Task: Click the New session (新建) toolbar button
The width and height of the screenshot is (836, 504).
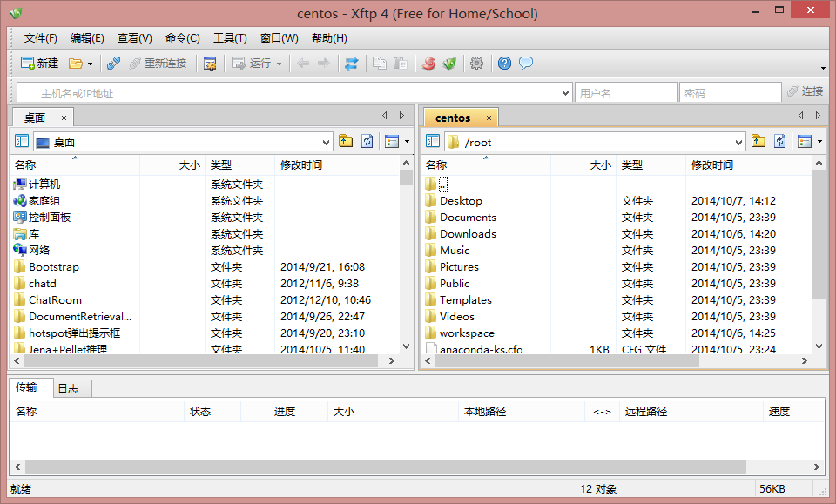Action: (x=39, y=64)
